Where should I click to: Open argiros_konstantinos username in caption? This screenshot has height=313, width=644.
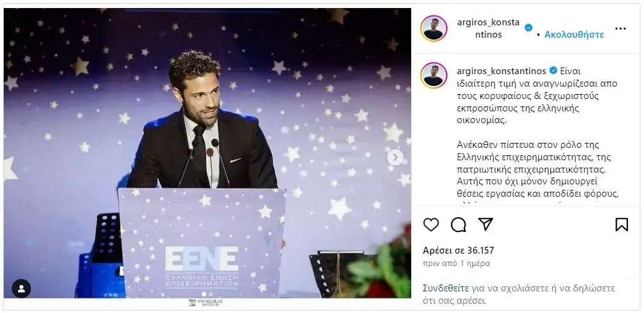pyautogui.click(x=502, y=71)
